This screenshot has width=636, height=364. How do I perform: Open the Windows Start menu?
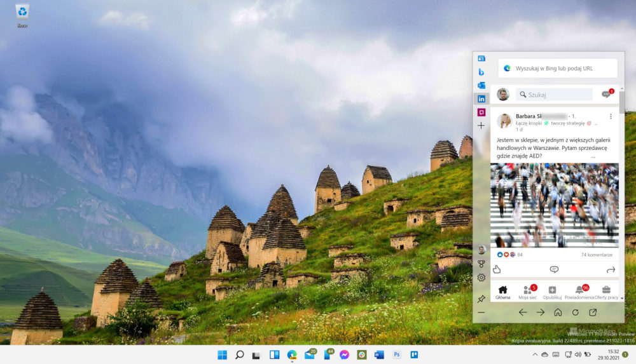point(222,354)
